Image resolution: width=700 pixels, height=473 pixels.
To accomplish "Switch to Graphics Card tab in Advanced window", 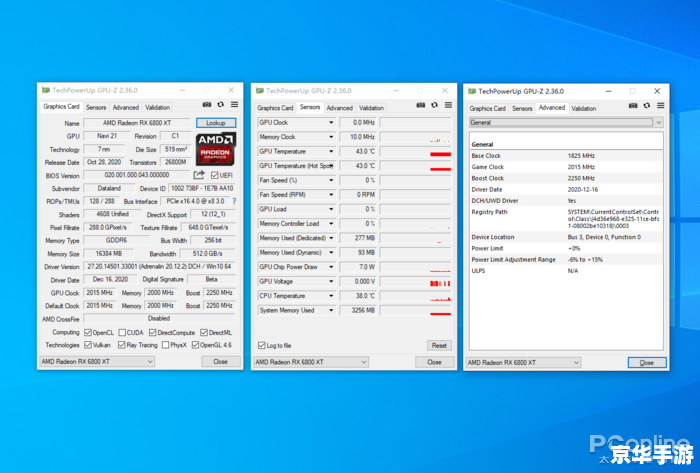I will (x=488, y=108).
